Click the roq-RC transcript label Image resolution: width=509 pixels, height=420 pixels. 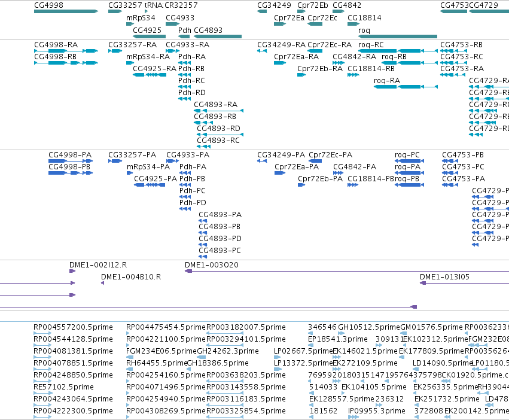pyautogui.click(x=371, y=44)
